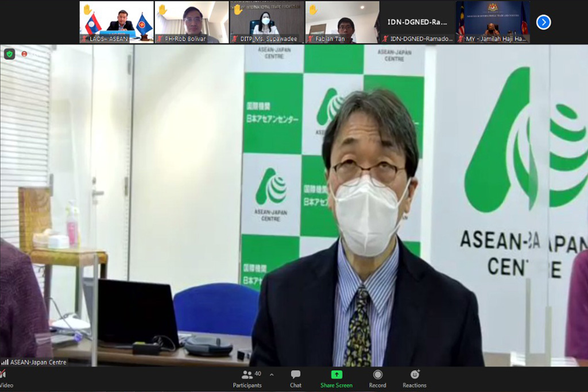Open the green shield encryption info icon
The width and height of the screenshot is (588, 392).
(9, 54)
